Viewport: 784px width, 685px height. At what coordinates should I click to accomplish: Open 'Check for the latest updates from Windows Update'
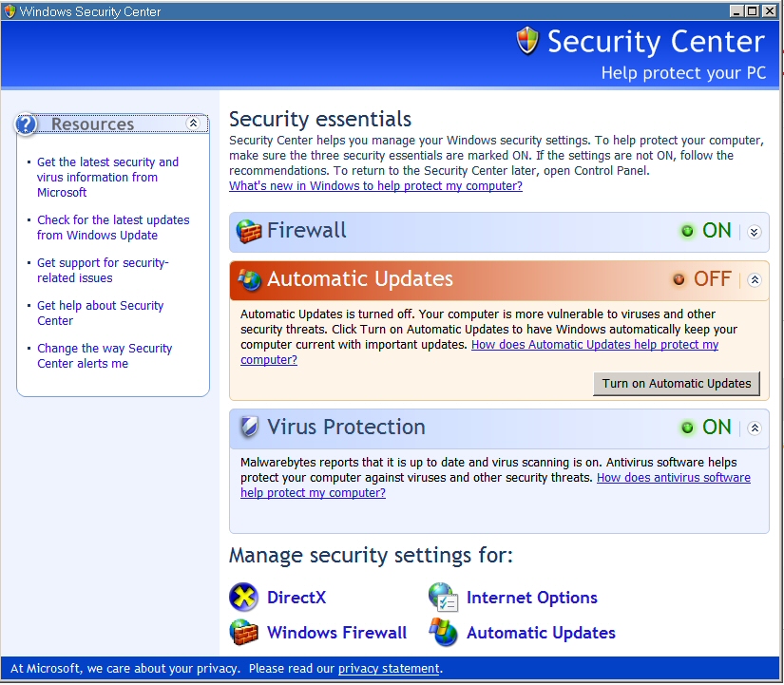click(x=113, y=227)
